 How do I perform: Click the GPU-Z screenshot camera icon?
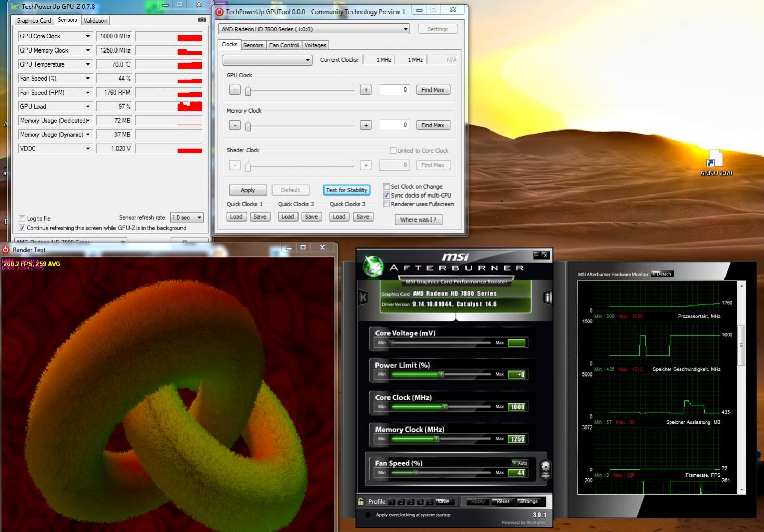(x=202, y=20)
